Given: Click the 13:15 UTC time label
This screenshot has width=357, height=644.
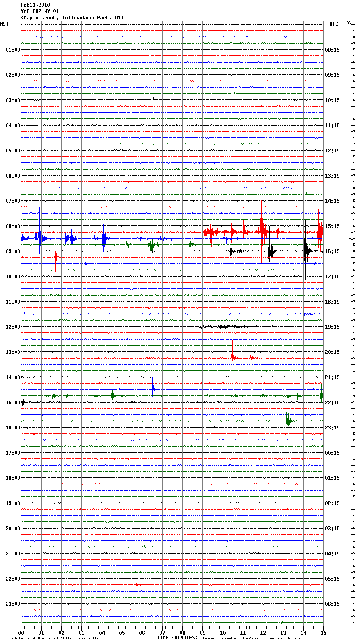Looking at the screenshot, I should pos(332,176).
